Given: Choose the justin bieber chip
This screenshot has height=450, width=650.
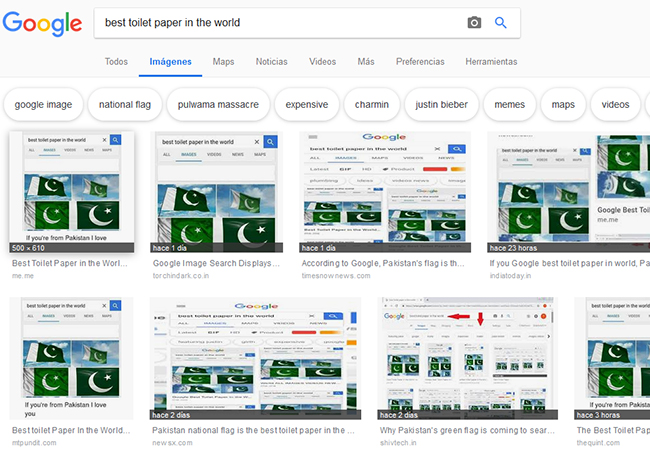Looking at the screenshot, I should (441, 104).
